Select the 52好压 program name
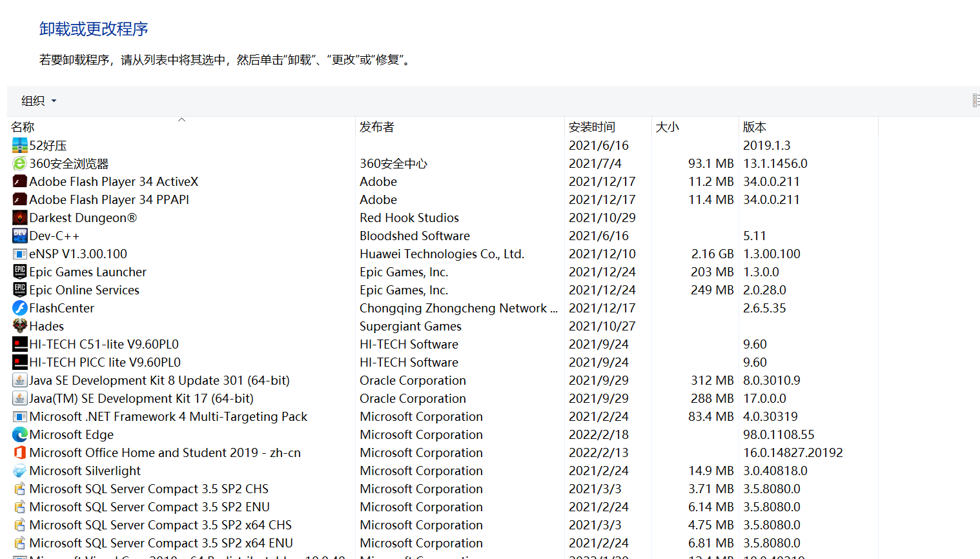The image size is (980, 559). [48, 145]
